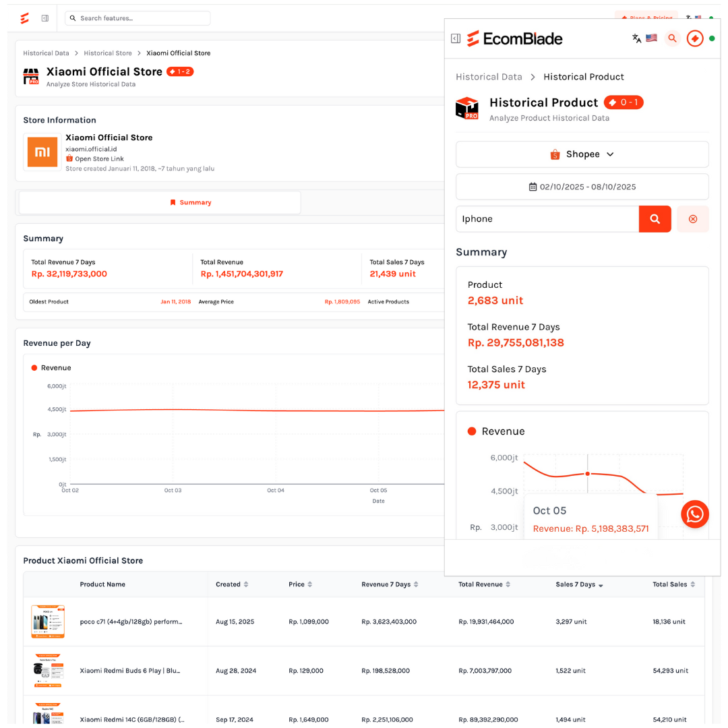Image resolution: width=728 pixels, height=728 pixels.
Task: Click the EcomBlade logo in top-left corner
Action: coord(25,18)
